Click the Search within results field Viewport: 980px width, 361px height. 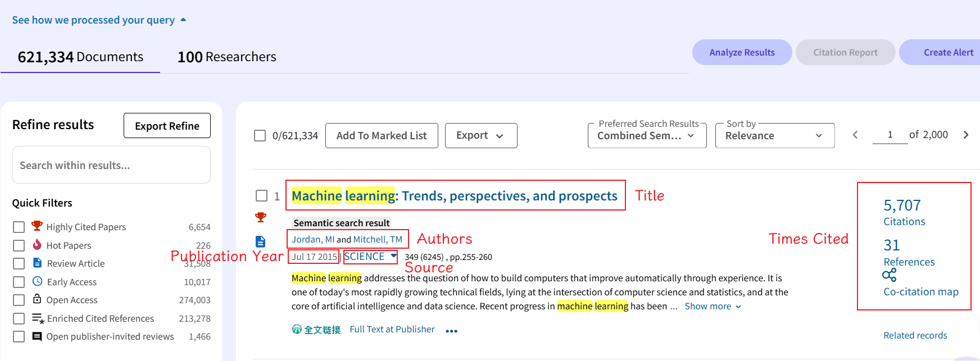point(111,165)
